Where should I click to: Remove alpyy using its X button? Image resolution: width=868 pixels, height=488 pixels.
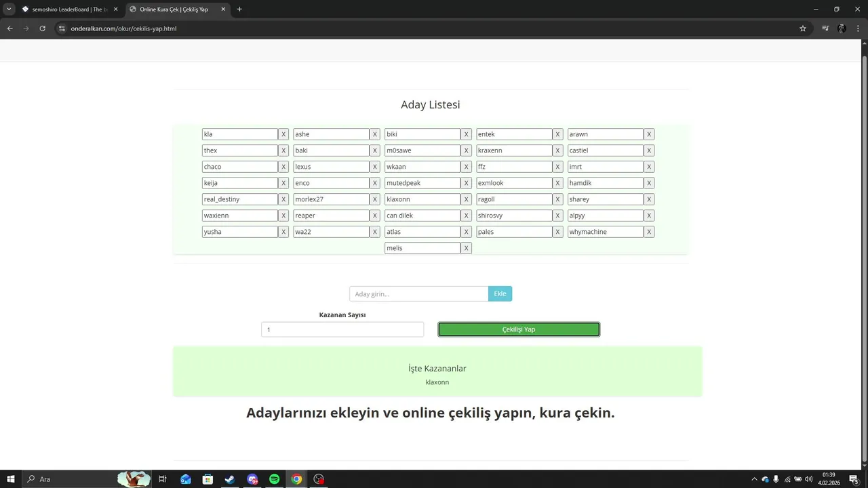coord(649,216)
